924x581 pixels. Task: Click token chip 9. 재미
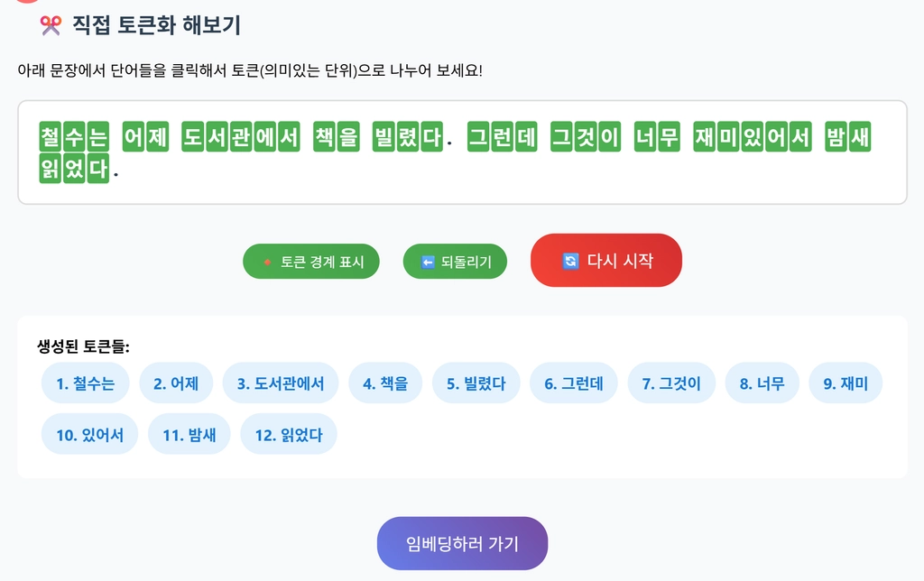point(845,383)
